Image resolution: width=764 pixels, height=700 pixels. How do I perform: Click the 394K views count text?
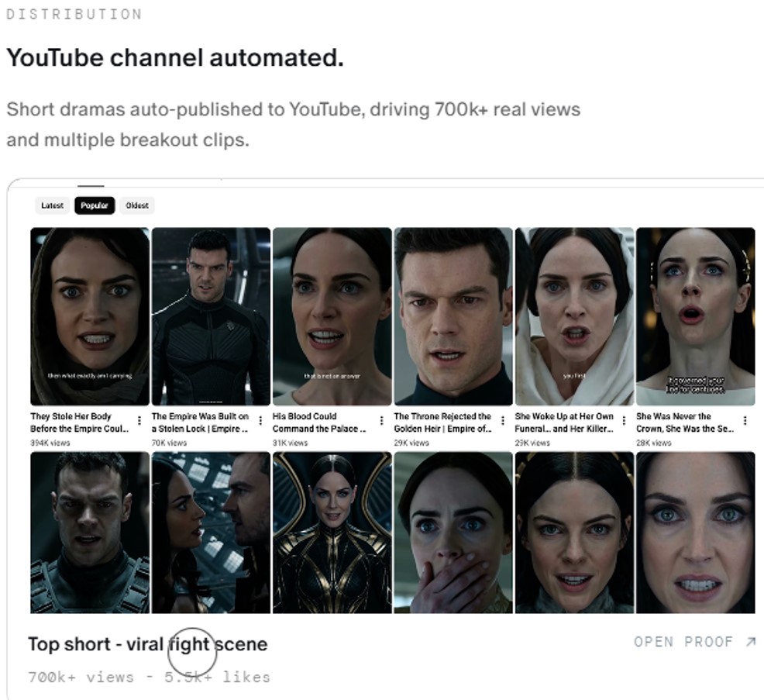[50, 443]
